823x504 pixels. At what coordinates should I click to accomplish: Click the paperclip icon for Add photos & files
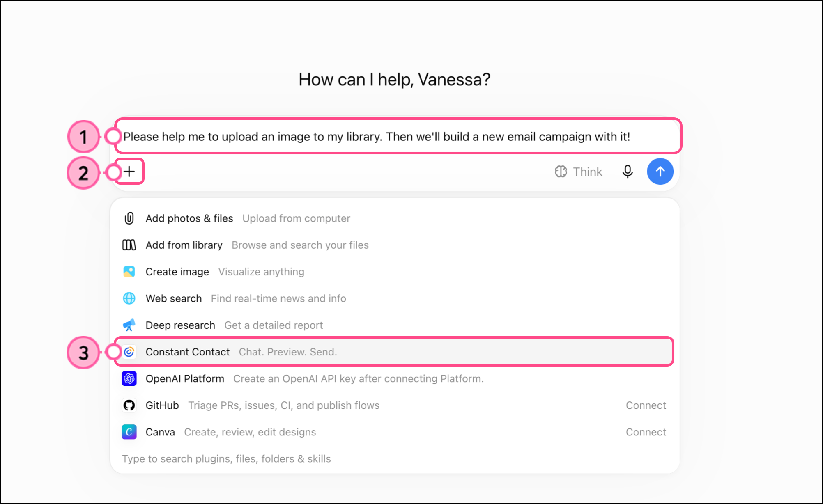point(129,218)
